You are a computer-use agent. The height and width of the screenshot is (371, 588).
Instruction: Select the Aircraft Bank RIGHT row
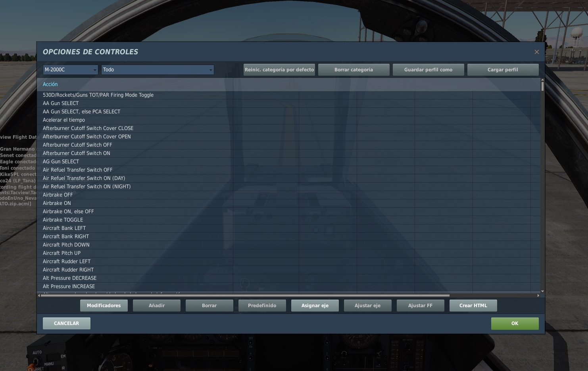click(289, 237)
